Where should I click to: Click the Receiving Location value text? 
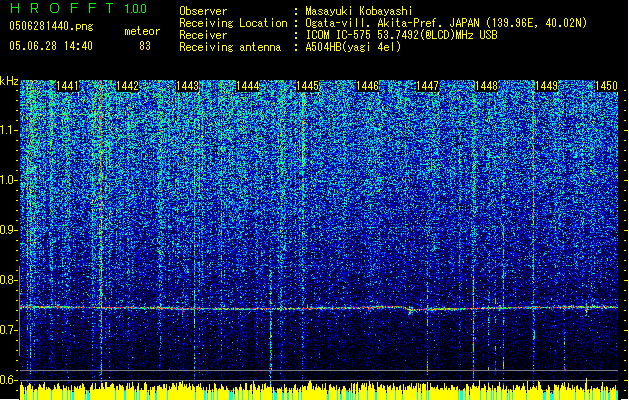click(x=446, y=23)
